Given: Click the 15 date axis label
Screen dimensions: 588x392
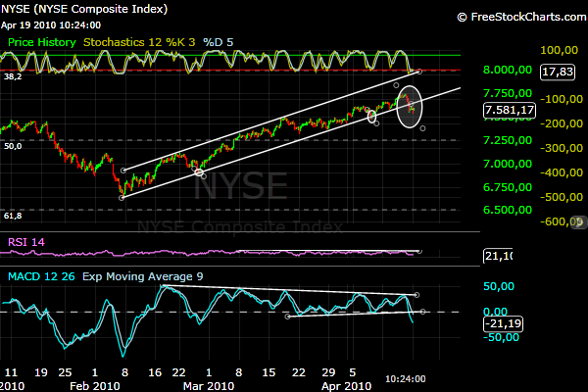Looking at the screenshot, I should [269, 372].
